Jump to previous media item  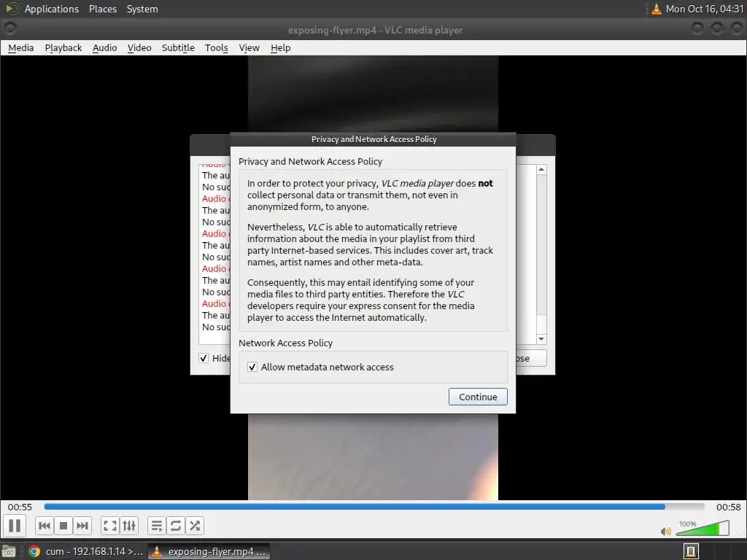(44, 526)
